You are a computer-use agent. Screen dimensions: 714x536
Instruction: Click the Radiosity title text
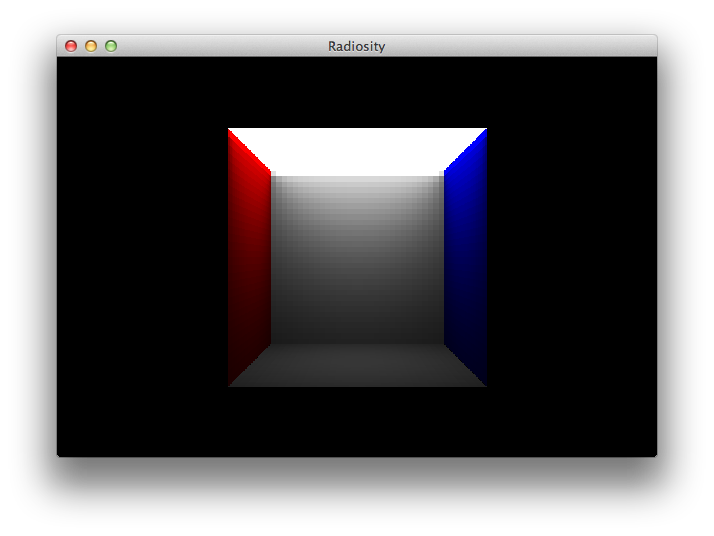click(356, 46)
